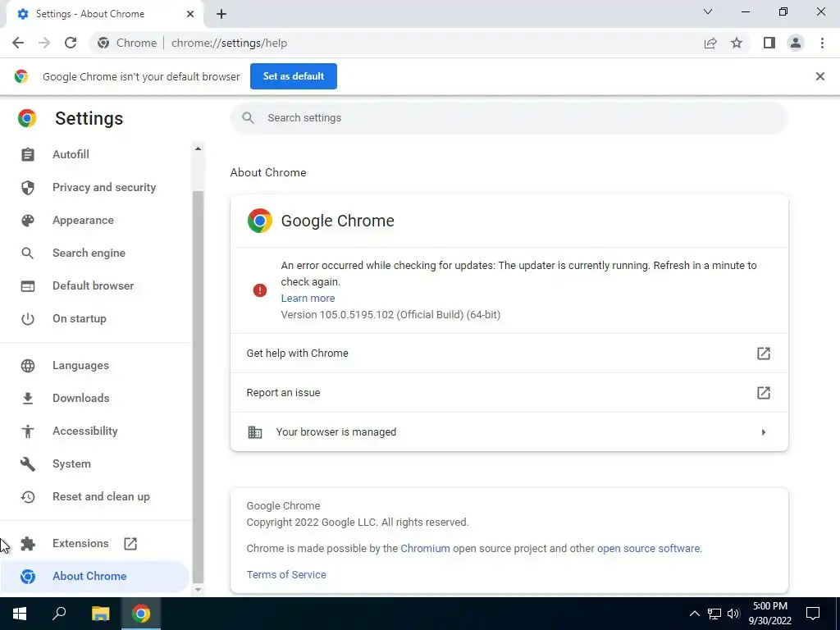Viewport: 840px width, 630px height.
Task: Open Terms of Service link
Action: [x=286, y=574]
